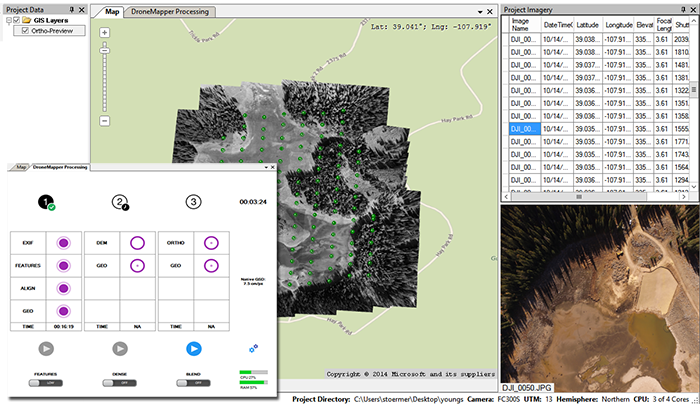Click the imagery table scroll-up arrow
This screenshot has height=404, width=700.
point(694,21)
